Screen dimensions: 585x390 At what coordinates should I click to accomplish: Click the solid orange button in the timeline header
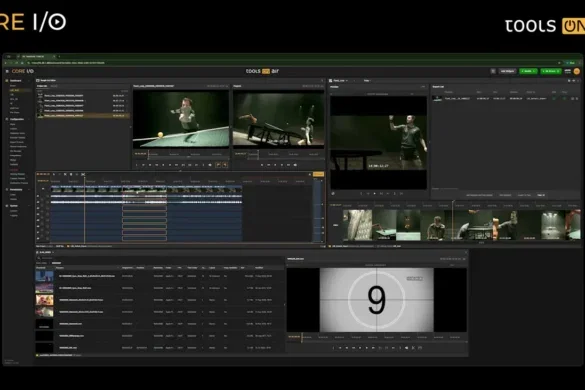(x=318, y=174)
